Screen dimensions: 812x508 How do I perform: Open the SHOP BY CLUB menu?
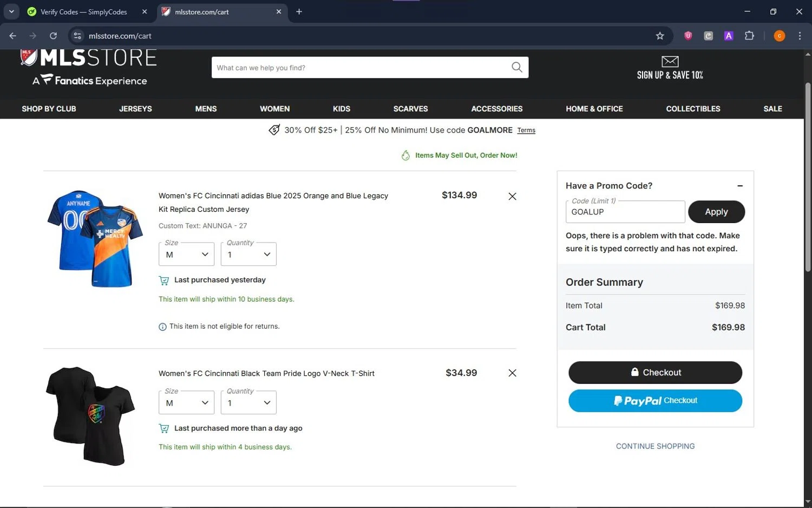pos(49,109)
